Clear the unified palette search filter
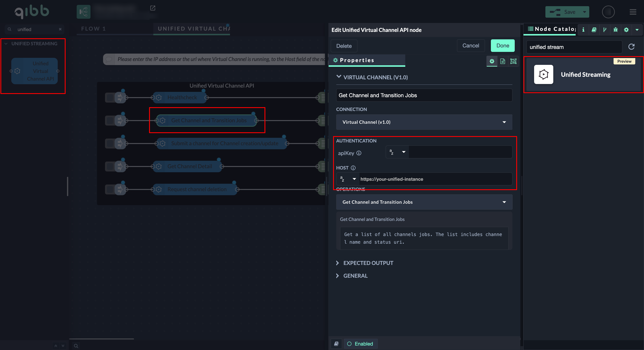This screenshot has width=644, height=350. pyautogui.click(x=60, y=29)
